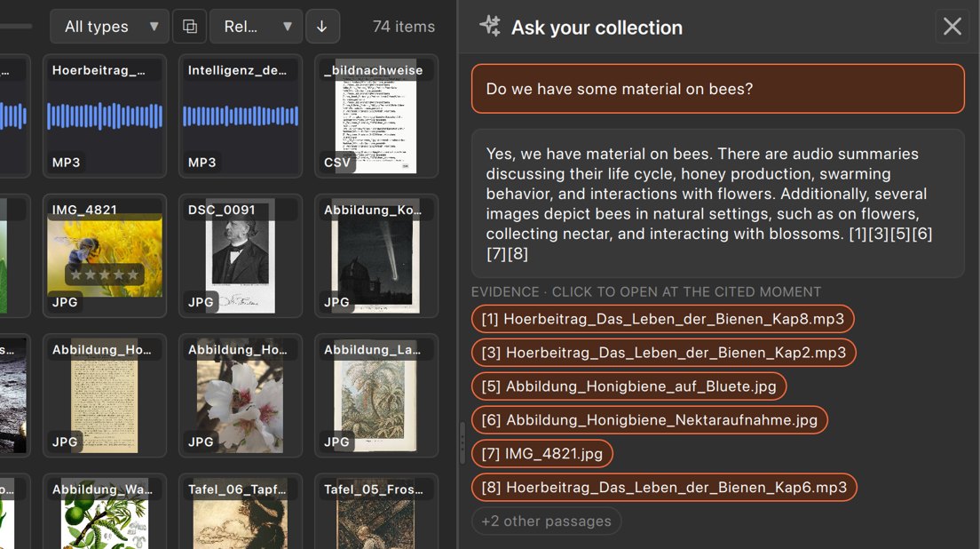Select the Tafel_06_Tapf... illustration thumbnail
Viewport: 980px width, 549px height.
point(241,512)
